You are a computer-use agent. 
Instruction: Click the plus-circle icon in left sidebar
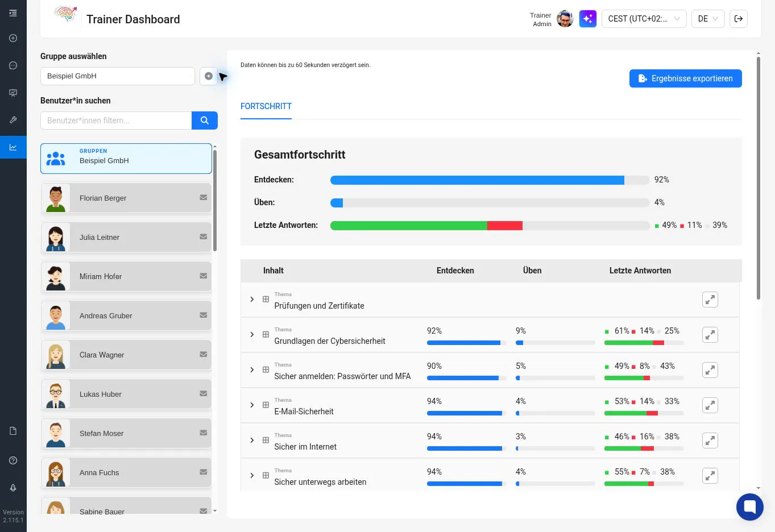click(13, 38)
